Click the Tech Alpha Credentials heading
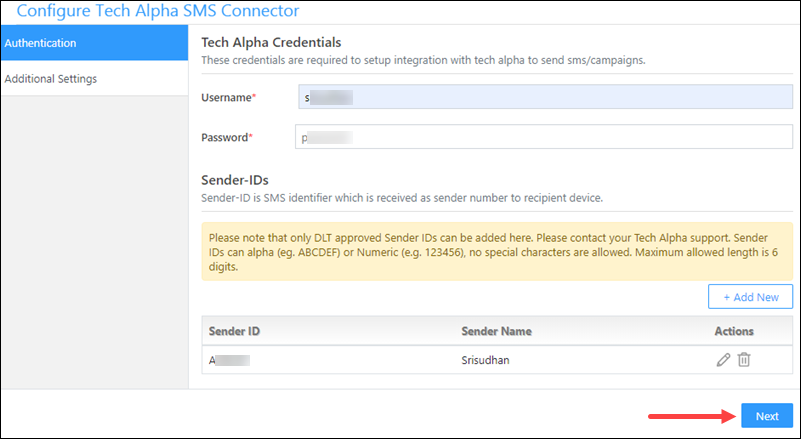This screenshot has width=801, height=439. click(x=271, y=42)
